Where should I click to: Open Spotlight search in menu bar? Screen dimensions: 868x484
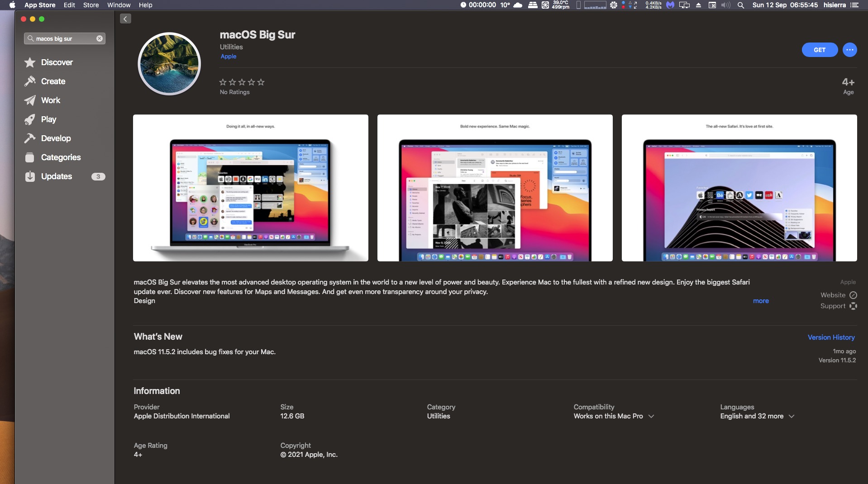(740, 5)
